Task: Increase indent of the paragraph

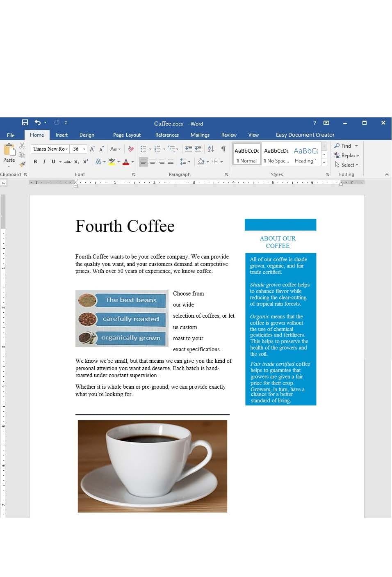Action: pyautogui.click(x=198, y=149)
